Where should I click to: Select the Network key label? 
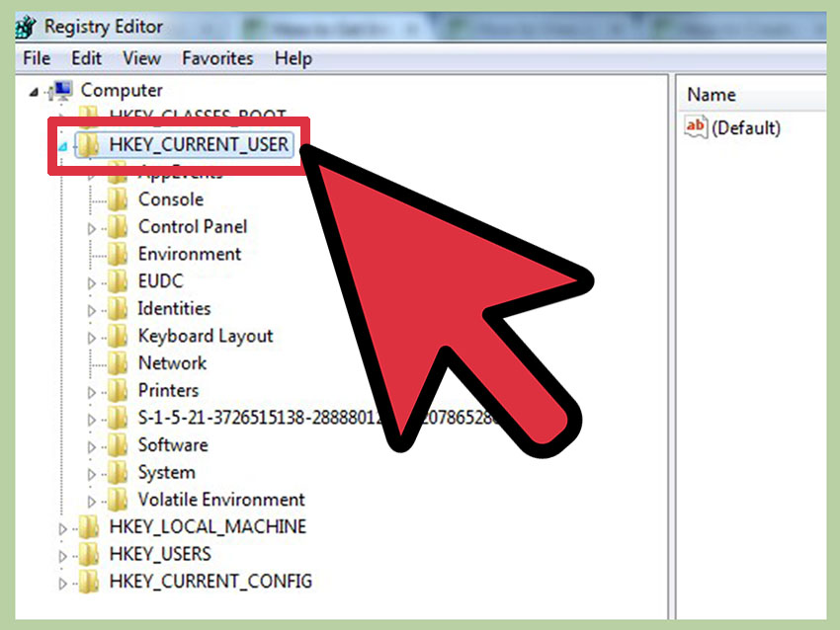[173, 363]
